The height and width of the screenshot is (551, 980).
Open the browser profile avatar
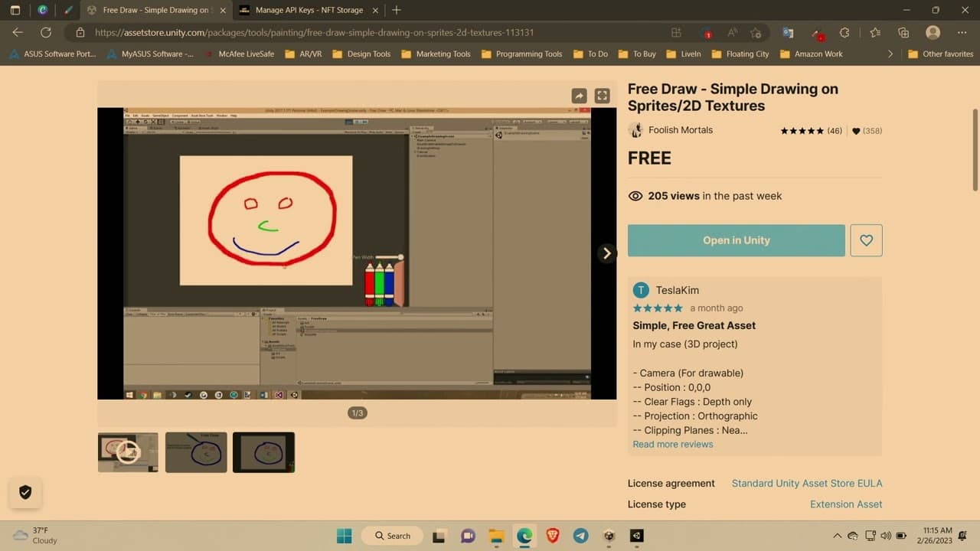tap(933, 33)
